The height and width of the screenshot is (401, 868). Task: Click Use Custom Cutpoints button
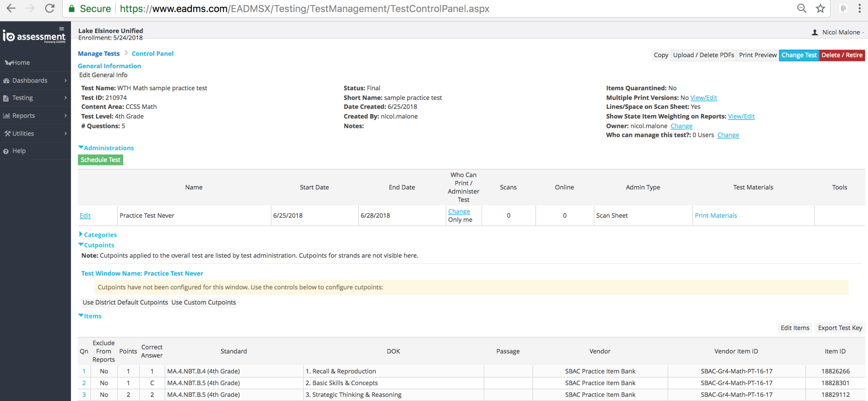coord(203,303)
